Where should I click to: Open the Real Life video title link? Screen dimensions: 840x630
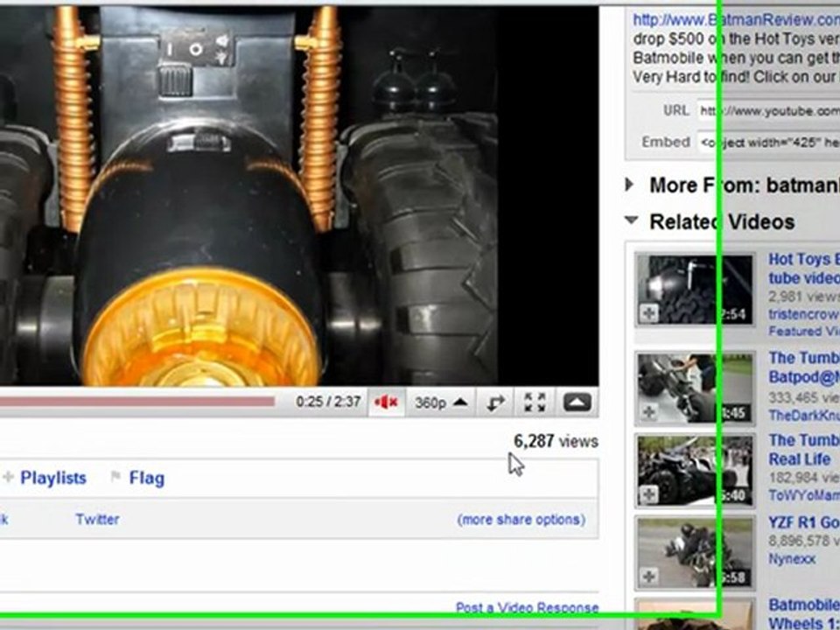tap(804, 450)
